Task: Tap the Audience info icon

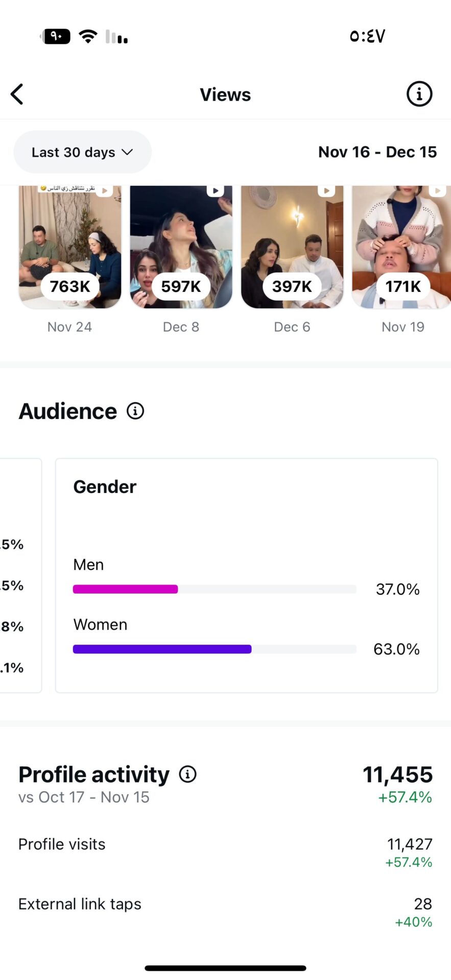Action: 135,411
